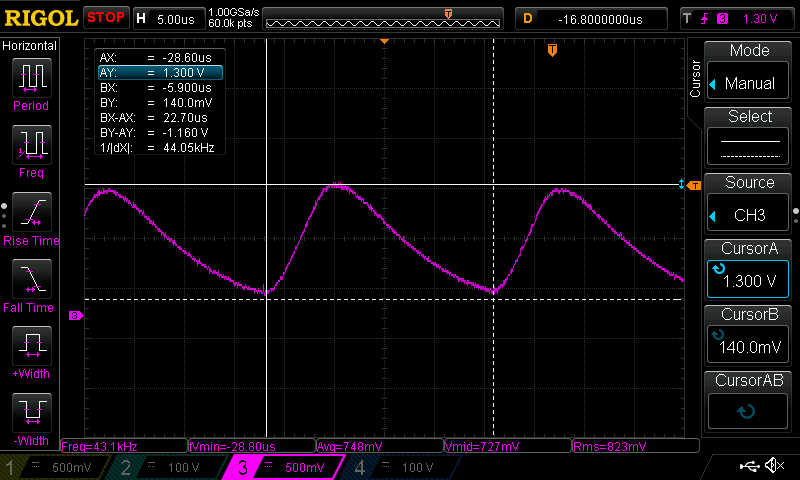
Task: Toggle channel 2 at 100 V
Action: tap(168, 467)
